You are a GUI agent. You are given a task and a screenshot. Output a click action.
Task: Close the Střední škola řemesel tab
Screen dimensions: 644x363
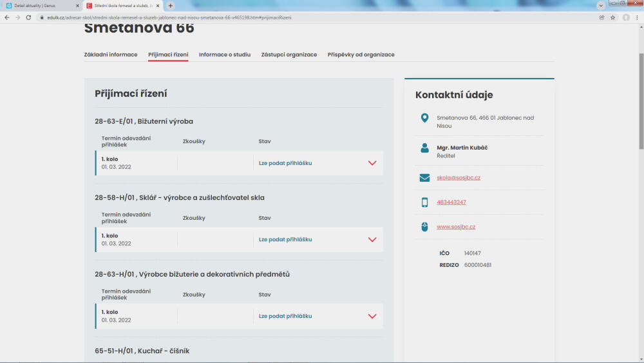point(158,6)
